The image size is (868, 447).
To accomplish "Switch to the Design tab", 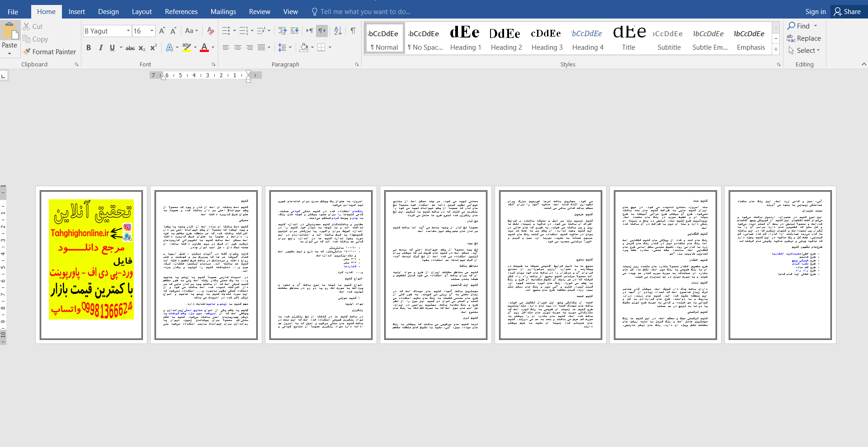I will 108,12.
